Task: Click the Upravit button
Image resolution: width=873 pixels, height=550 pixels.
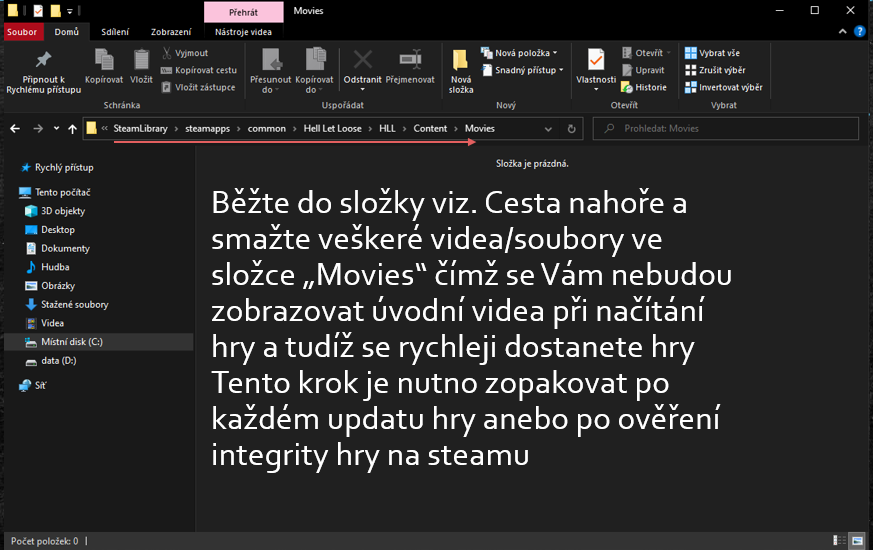Action: coord(643,70)
